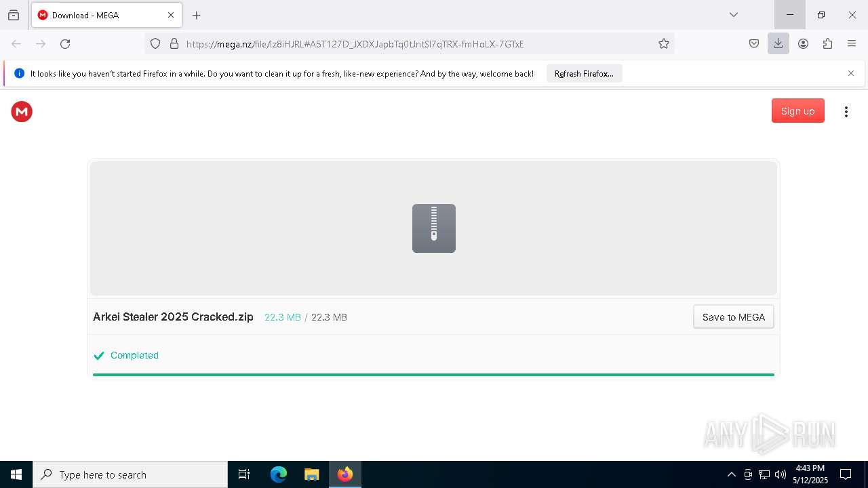The height and width of the screenshot is (488, 868).
Task: Click the URL address bar
Action: (409, 43)
